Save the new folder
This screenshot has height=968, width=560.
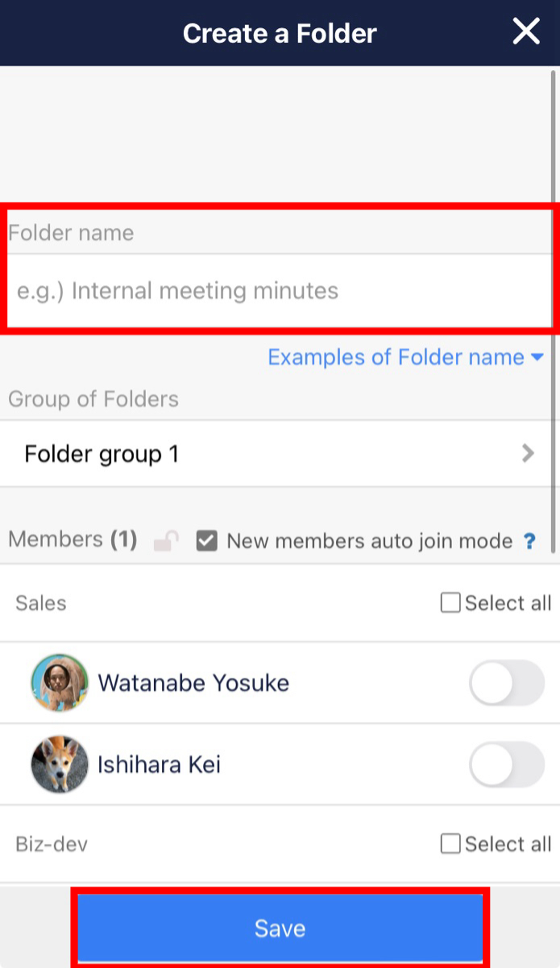click(x=280, y=928)
